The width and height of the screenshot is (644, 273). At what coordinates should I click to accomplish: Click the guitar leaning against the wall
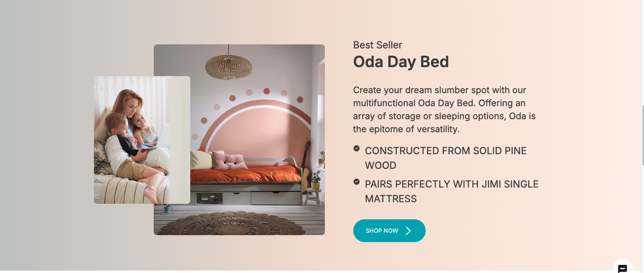point(306,168)
